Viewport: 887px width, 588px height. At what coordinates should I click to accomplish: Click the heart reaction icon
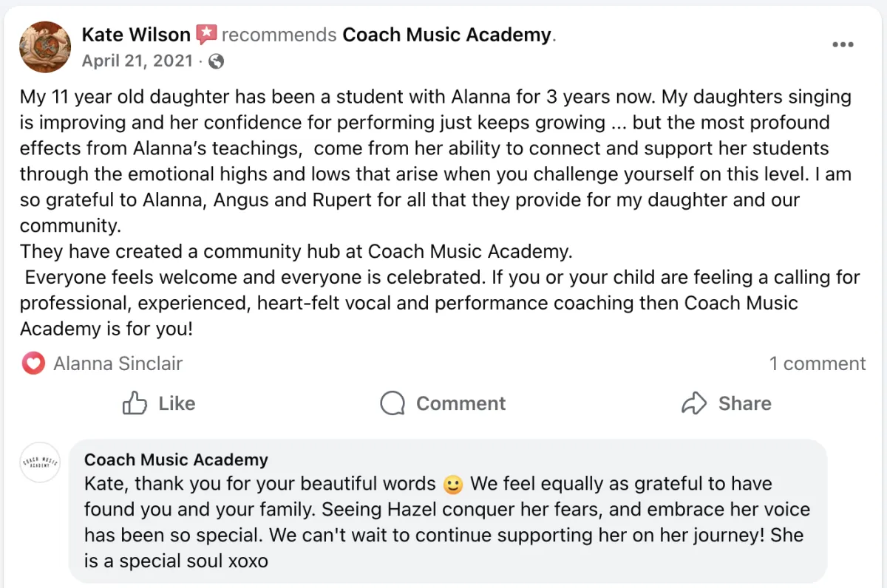(x=33, y=363)
